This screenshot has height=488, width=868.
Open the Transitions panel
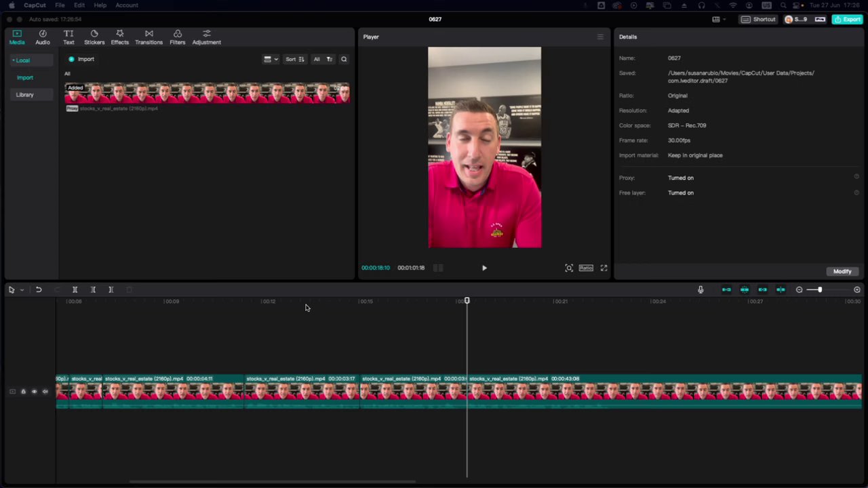[x=149, y=37]
